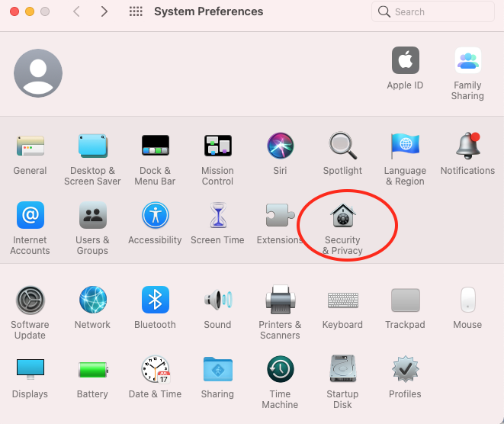Go forward with the right chevron
This screenshot has width=504, height=424.
click(x=104, y=11)
